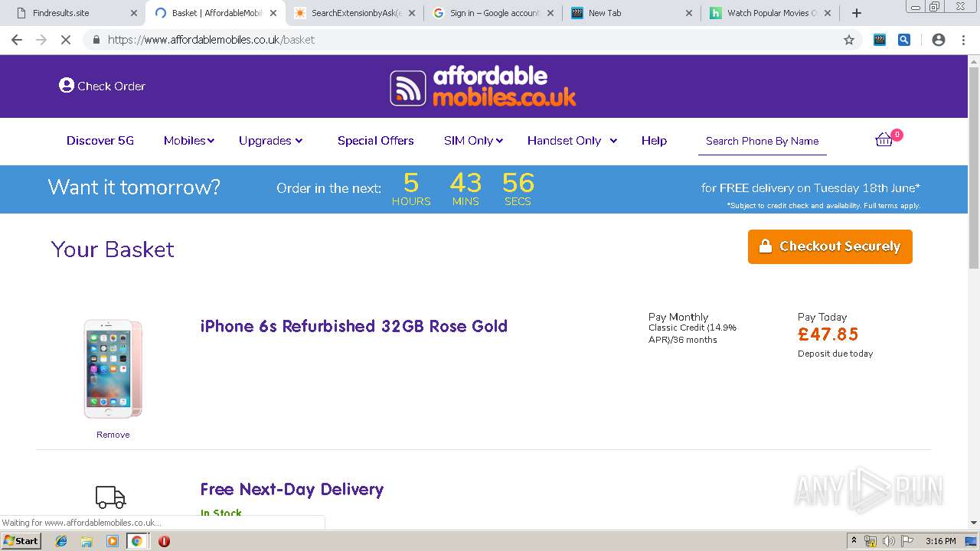This screenshot has width=980, height=551.
Task: Open the Chrome profile avatar menu
Action: point(939,40)
